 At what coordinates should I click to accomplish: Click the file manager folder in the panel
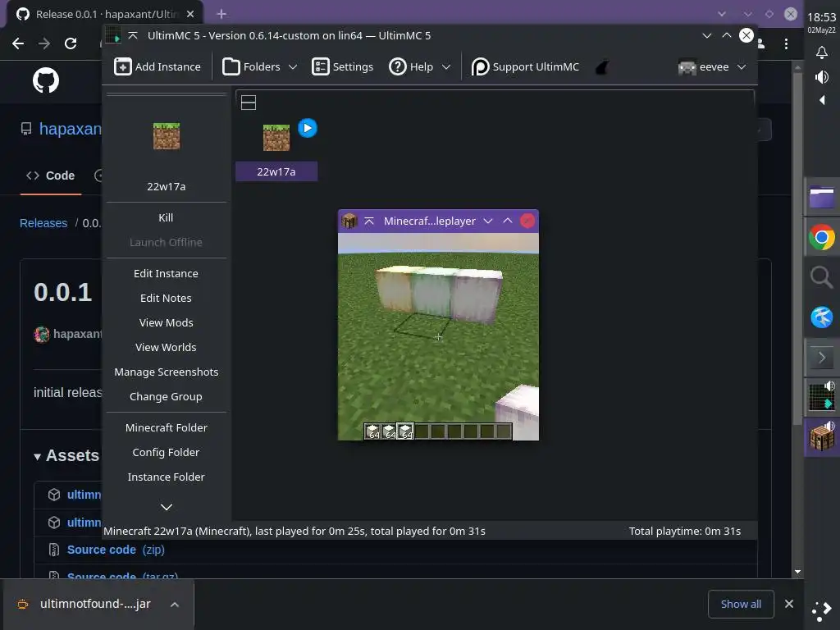[821, 197]
